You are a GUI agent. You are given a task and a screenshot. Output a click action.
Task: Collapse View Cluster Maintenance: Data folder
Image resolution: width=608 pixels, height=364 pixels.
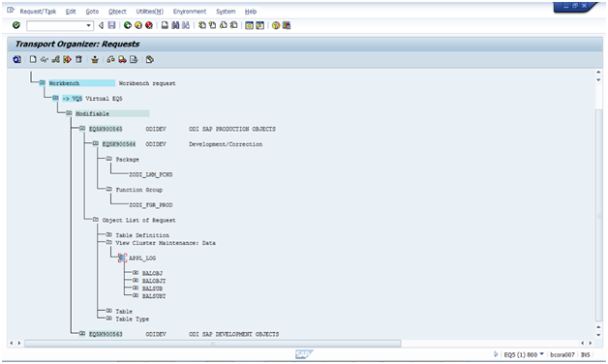(109, 242)
